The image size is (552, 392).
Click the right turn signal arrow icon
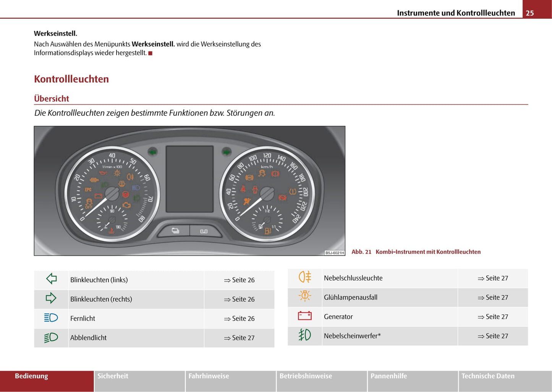point(51,298)
